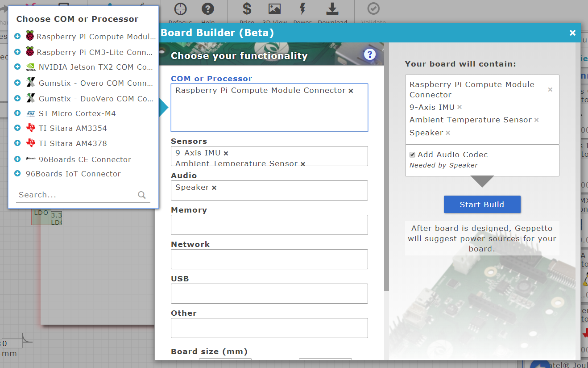The width and height of the screenshot is (588, 368).
Task: Select ST Micro Cortex-M4 from list
Action: coord(77,113)
